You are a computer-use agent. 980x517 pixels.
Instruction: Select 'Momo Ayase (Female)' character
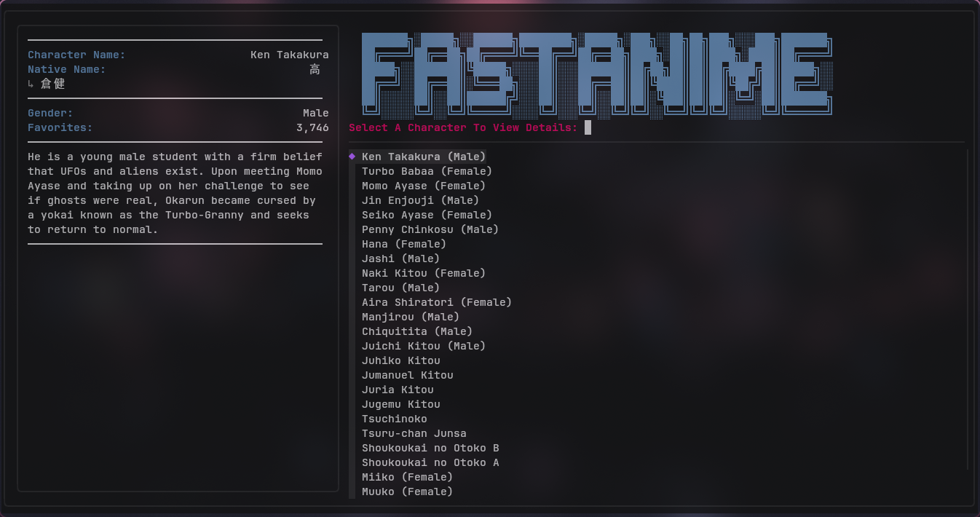[x=424, y=185]
